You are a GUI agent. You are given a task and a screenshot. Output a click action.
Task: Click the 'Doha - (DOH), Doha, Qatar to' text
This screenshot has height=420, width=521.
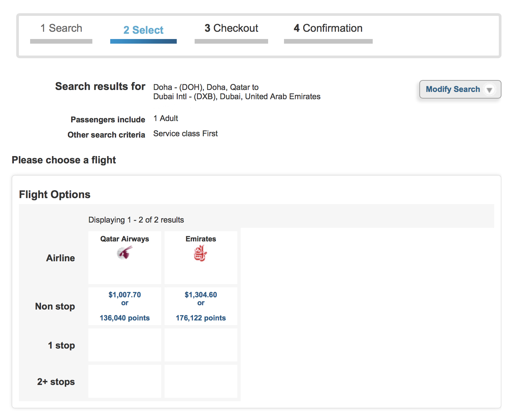(x=206, y=87)
